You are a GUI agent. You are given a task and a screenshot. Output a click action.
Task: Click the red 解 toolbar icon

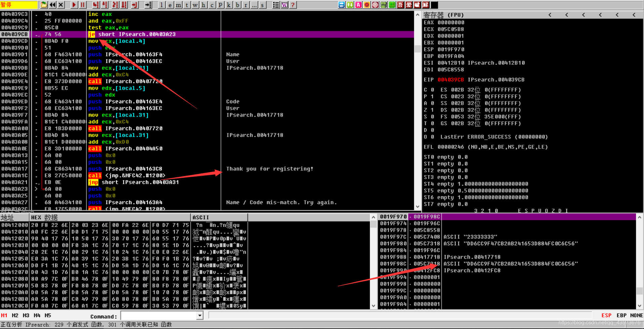(426, 5)
